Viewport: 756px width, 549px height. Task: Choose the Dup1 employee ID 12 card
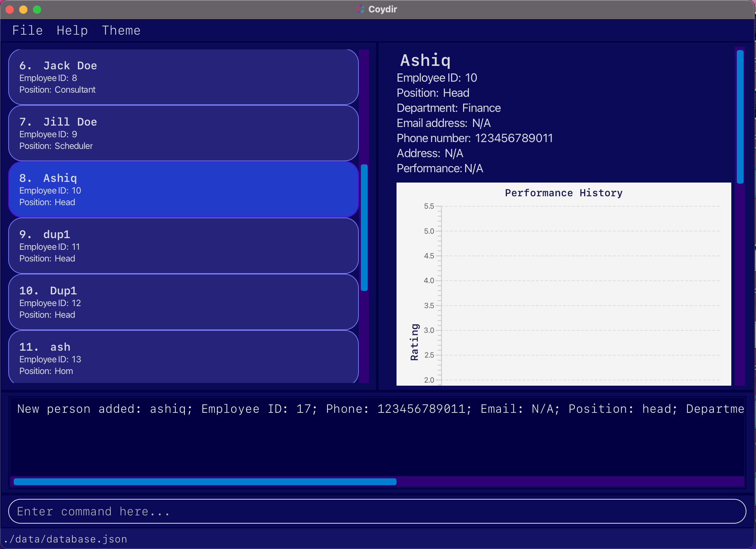pos(183,302)
